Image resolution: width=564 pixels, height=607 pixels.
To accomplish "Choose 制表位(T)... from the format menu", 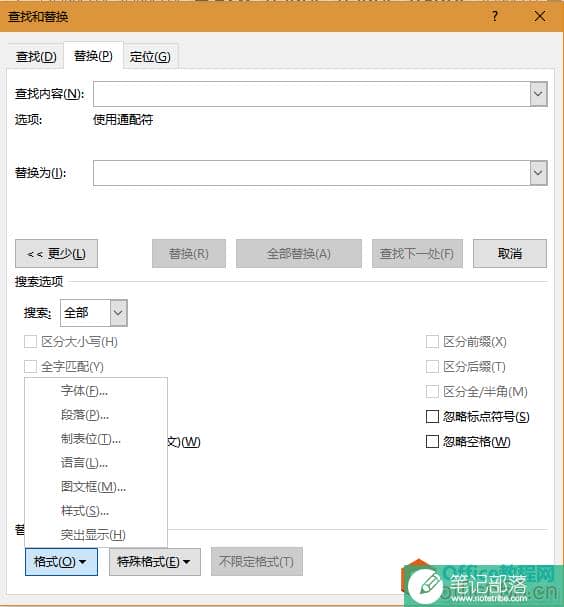I will pyautogui.click(x=96, y=439).
